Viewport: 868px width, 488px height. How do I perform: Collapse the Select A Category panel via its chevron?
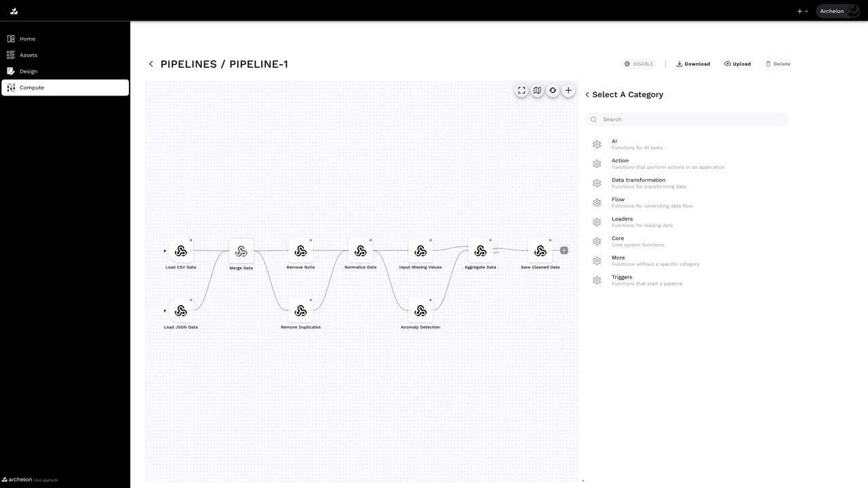[587, 95]
